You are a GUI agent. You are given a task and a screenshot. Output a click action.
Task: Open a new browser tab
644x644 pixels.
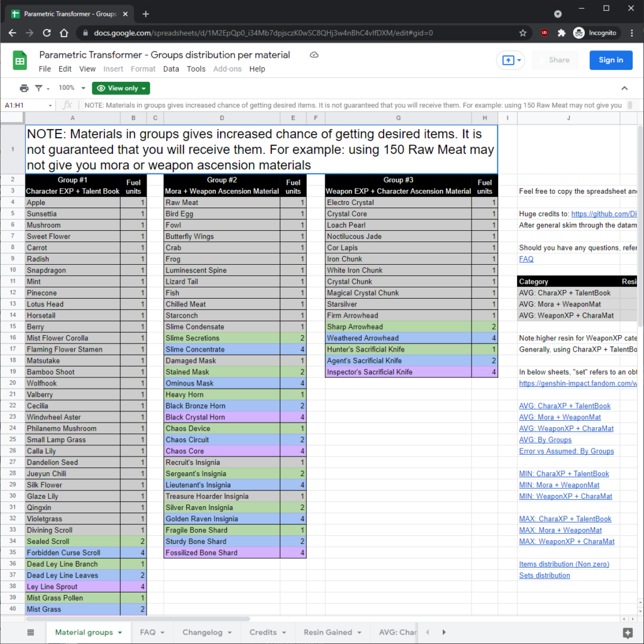tap(146, 14)
